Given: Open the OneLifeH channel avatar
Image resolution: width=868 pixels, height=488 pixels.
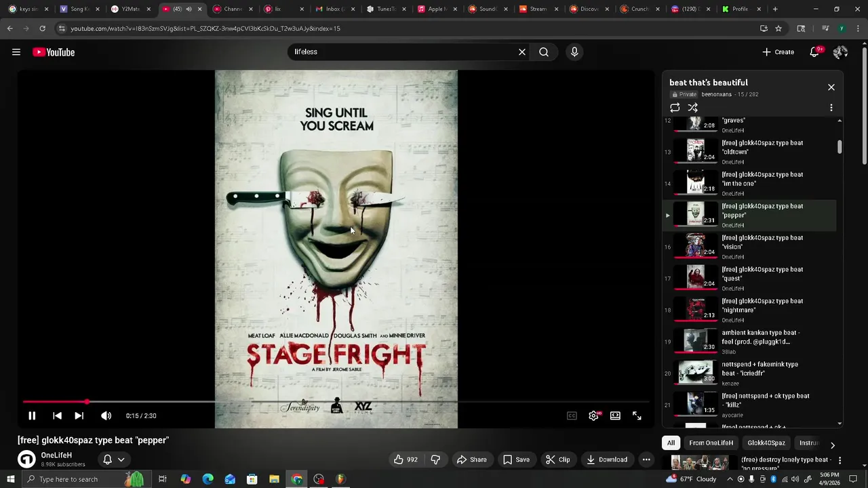Looking at the screenshot, I should (26, 460).
